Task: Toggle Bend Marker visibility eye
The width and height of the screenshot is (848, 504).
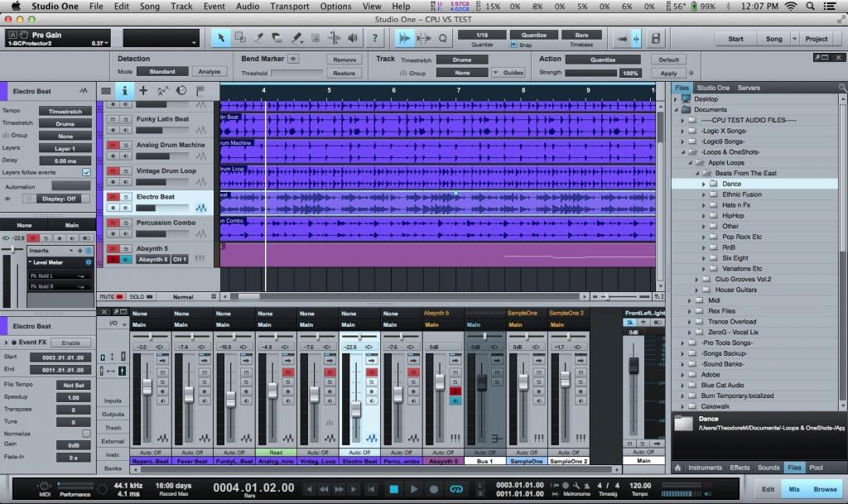Action: point(293,58)
